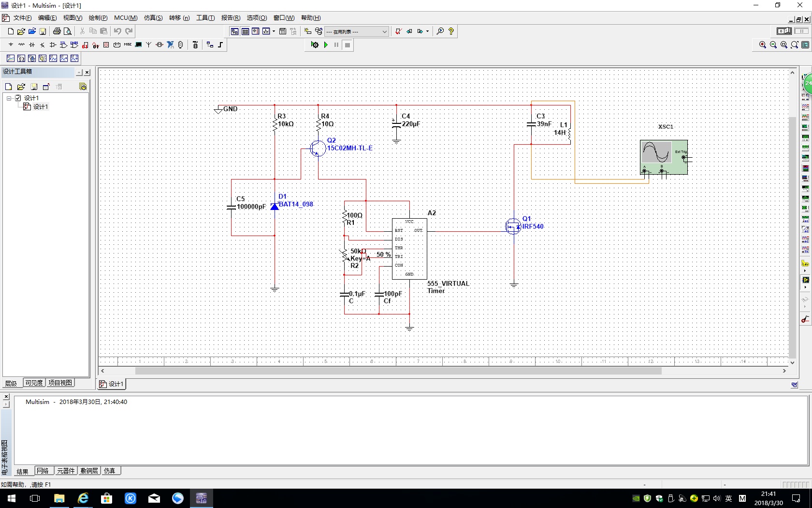The width and height of the screenshot is (812, 508).
Task: Open File Explorer from the taskbar
Action: [59, 498]
